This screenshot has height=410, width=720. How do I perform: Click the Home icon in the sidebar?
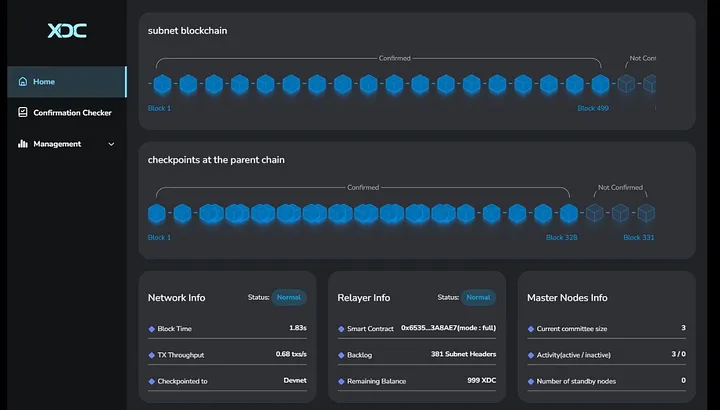point(22,82)
